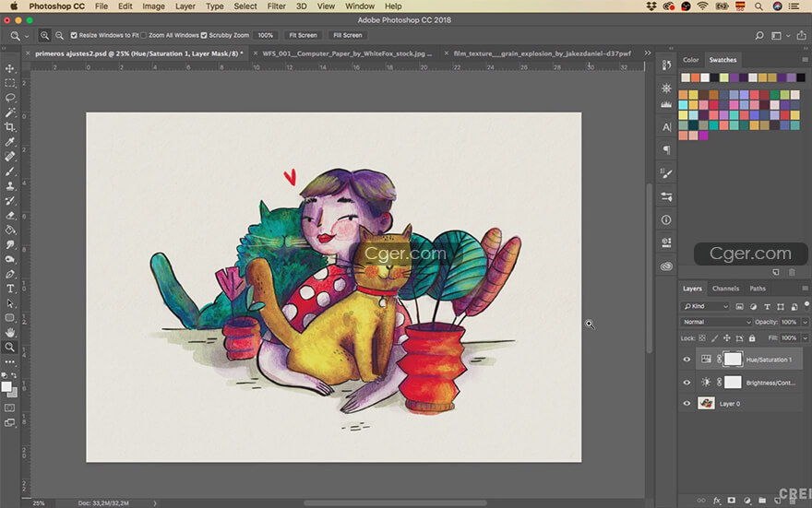The height and width of the screenshot is (508, 812).
Task: Select the Move tool
Action: [x=10, y=68]
